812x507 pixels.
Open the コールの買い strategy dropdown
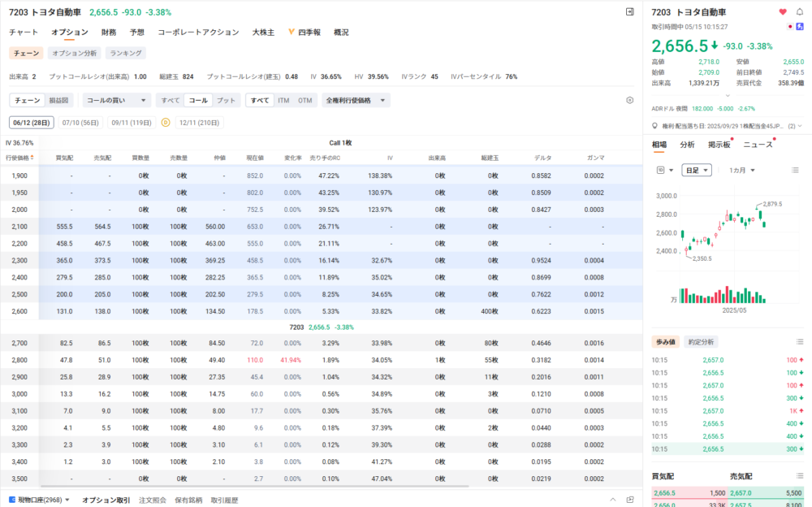(117, 100)
